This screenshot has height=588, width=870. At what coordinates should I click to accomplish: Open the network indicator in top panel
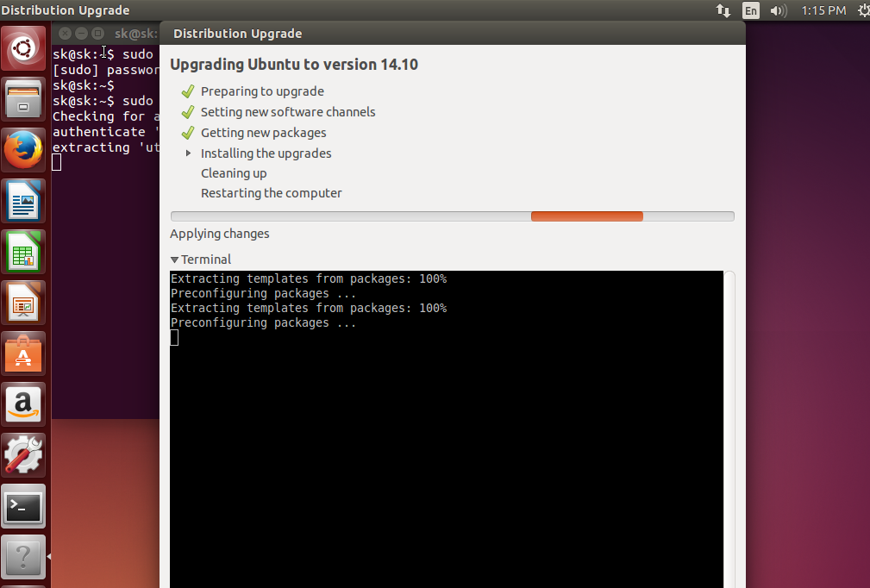coord(723,10)
